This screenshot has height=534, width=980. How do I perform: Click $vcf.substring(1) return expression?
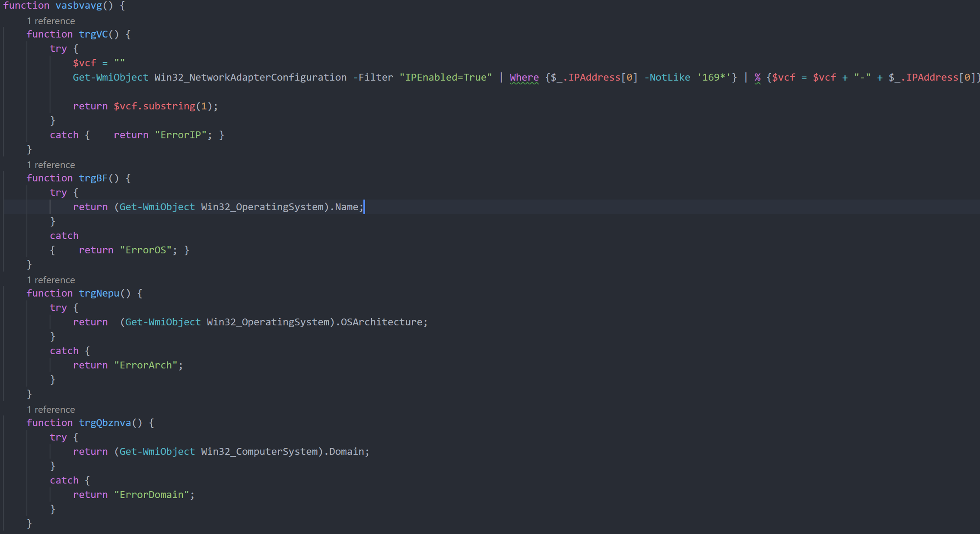tap(163, 106)
